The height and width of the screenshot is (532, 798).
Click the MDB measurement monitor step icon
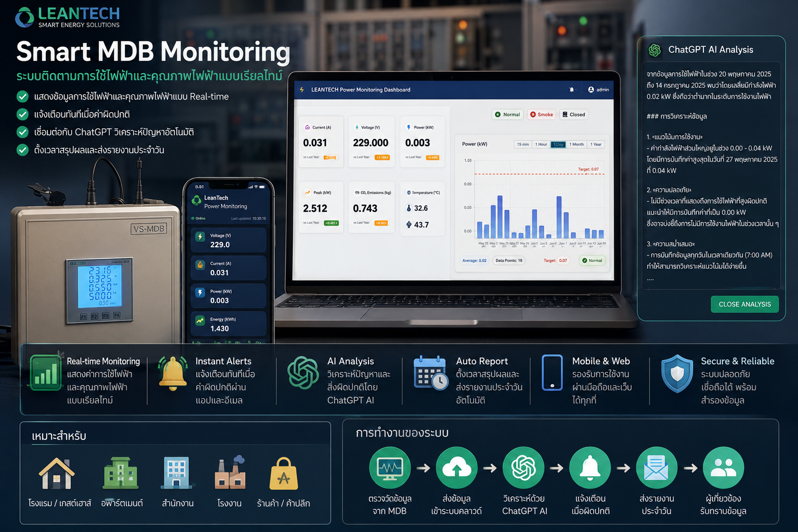[x=390, y=468]
